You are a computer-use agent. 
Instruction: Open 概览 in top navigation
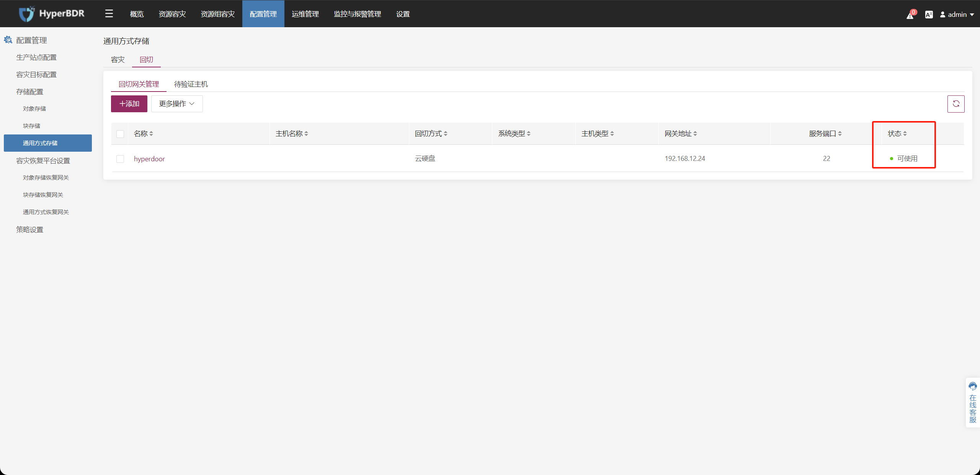point(137,14)
